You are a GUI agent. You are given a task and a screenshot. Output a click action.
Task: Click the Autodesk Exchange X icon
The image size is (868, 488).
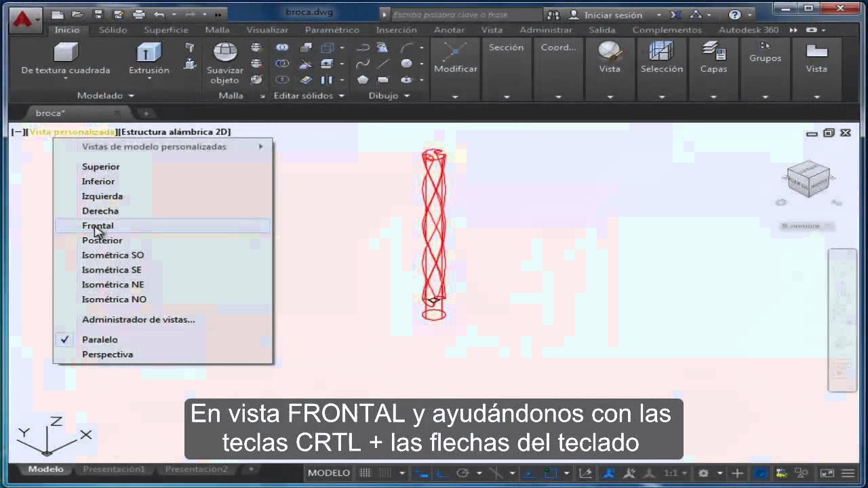point(675,14)
